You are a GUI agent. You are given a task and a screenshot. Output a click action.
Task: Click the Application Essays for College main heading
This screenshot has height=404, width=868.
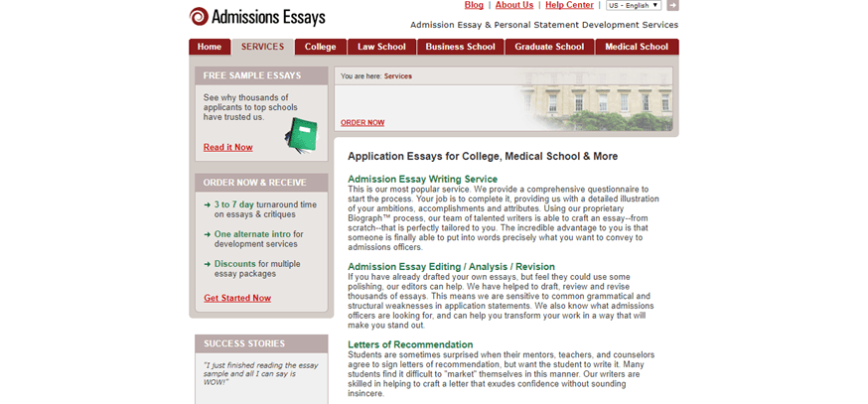[483, 157]
